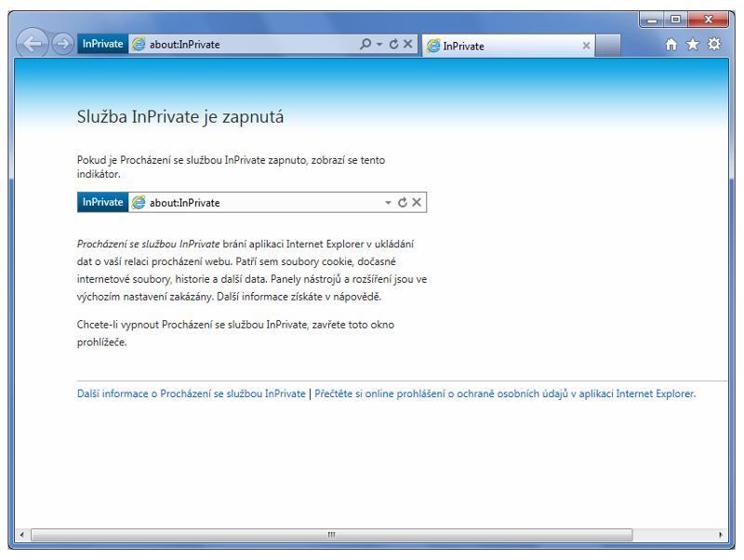Expand the address bar autocomplete dropdown arrow
The width and height of the screenshot is (744, 560).
pos(379,45)
